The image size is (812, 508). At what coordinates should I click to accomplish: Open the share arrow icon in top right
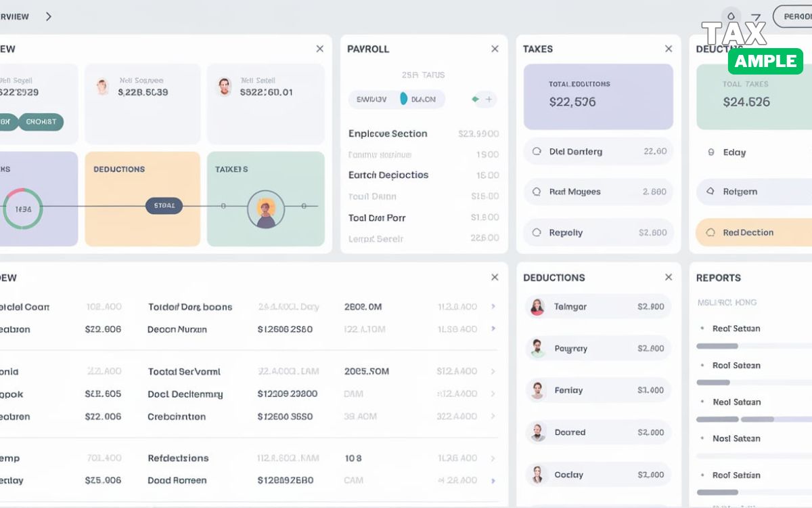[757, 16]
